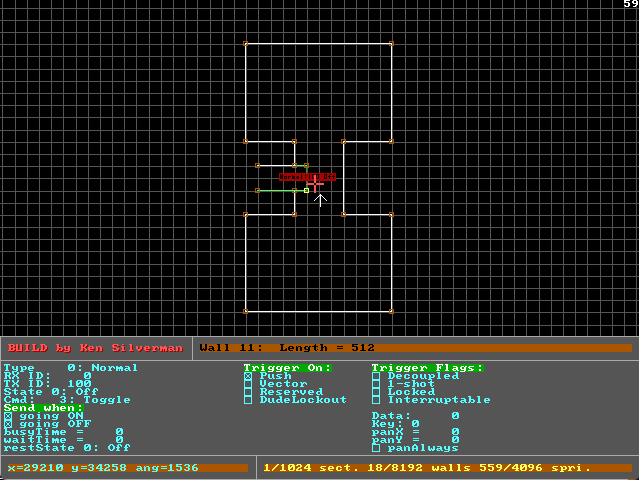Viewport: 639px width, 480px height.
Task: Enable the 1-shot trigger flag
Action: pos(376,384)
